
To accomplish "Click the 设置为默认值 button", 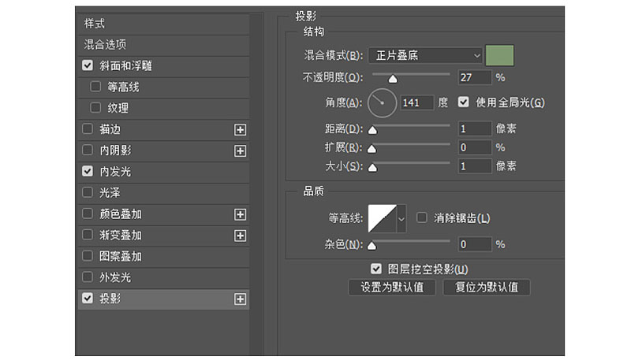I will click(x=392, y=288).
